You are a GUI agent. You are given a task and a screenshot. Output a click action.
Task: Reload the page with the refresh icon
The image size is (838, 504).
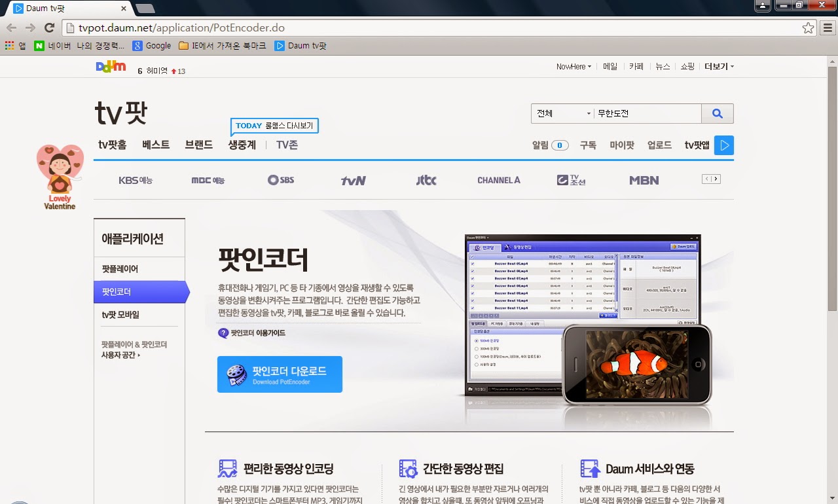point(49,28)
